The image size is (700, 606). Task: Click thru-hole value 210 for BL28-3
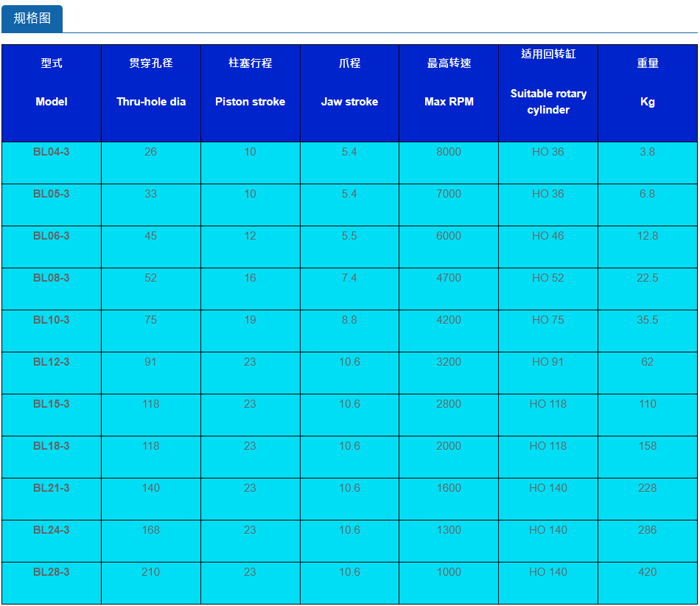tap(150, 571)
